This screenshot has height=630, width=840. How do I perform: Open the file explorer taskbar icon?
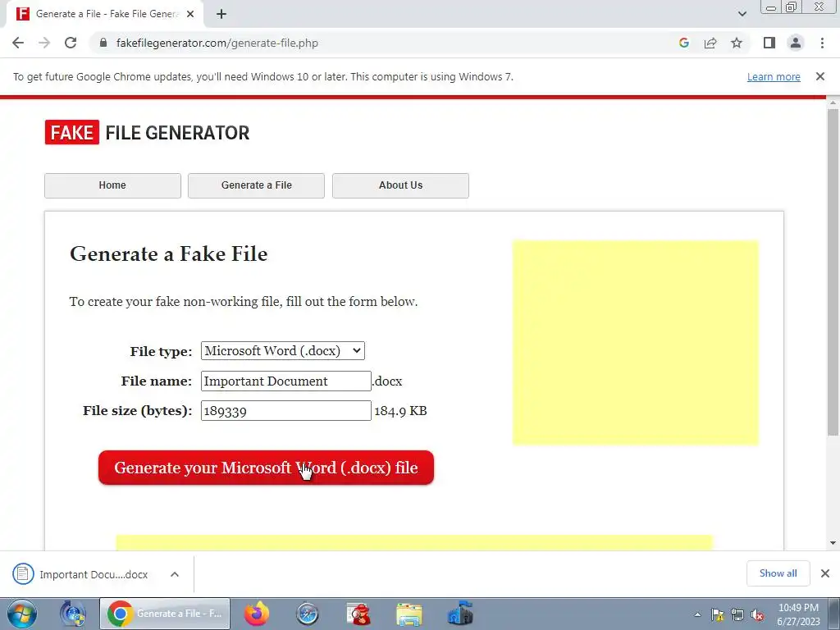[409, 614]
